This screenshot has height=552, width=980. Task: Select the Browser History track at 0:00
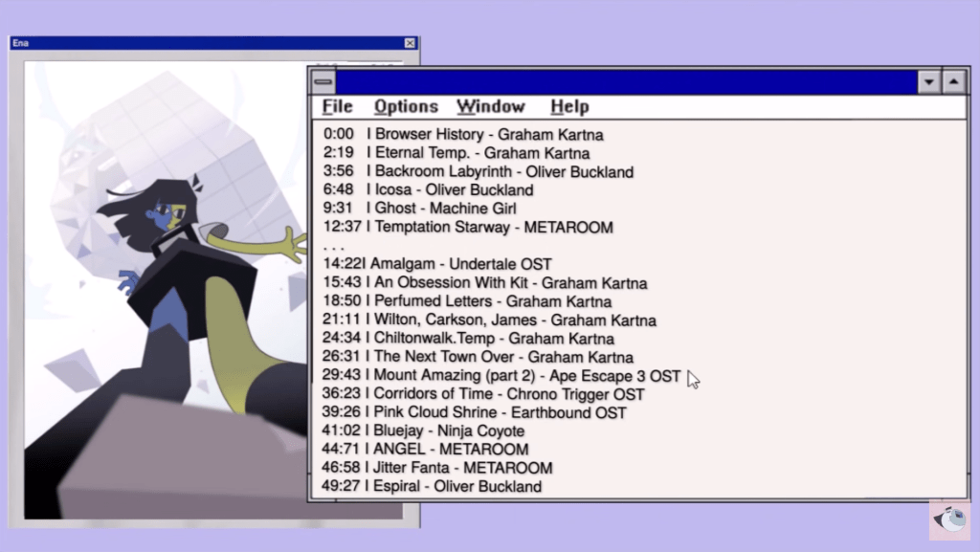pyautogui.click(x=463, y=135)
